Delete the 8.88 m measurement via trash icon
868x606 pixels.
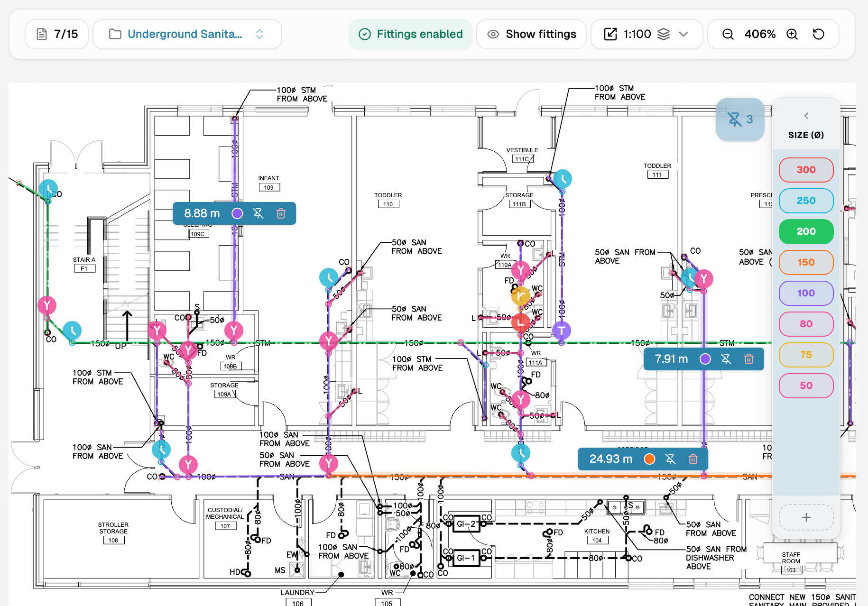(281, 213)
